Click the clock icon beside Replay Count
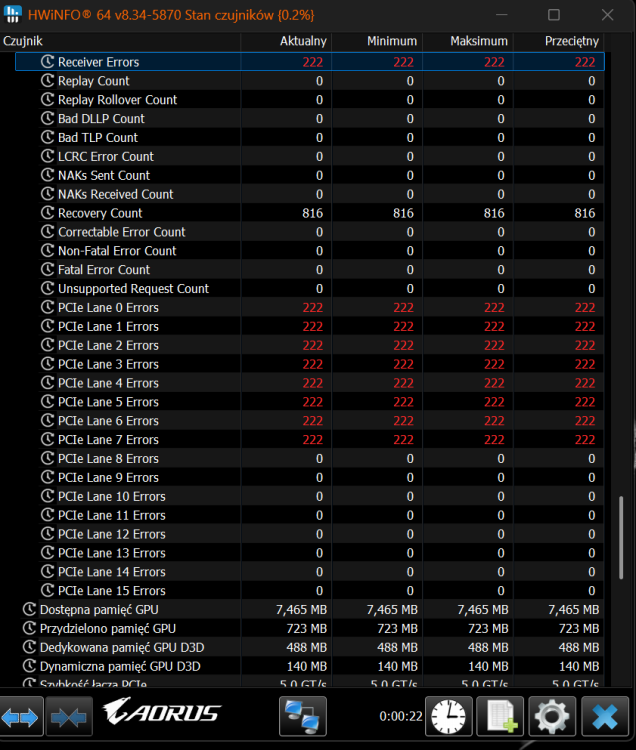 click(x=47, y=80)
